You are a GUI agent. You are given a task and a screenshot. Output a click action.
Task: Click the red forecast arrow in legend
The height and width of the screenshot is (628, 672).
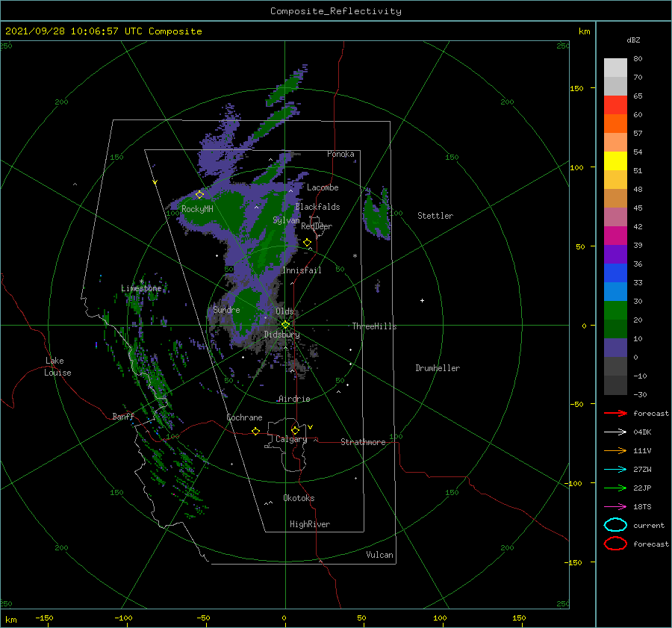pos(615,413)
